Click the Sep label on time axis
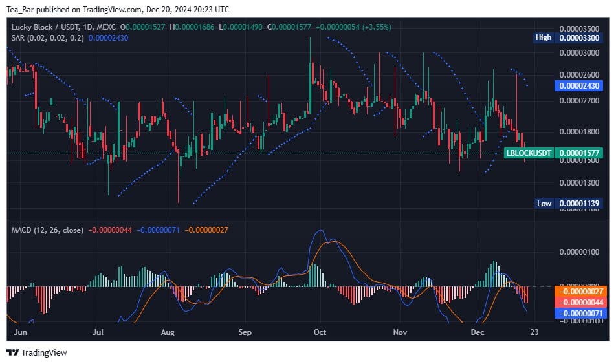 pos(245,332)
